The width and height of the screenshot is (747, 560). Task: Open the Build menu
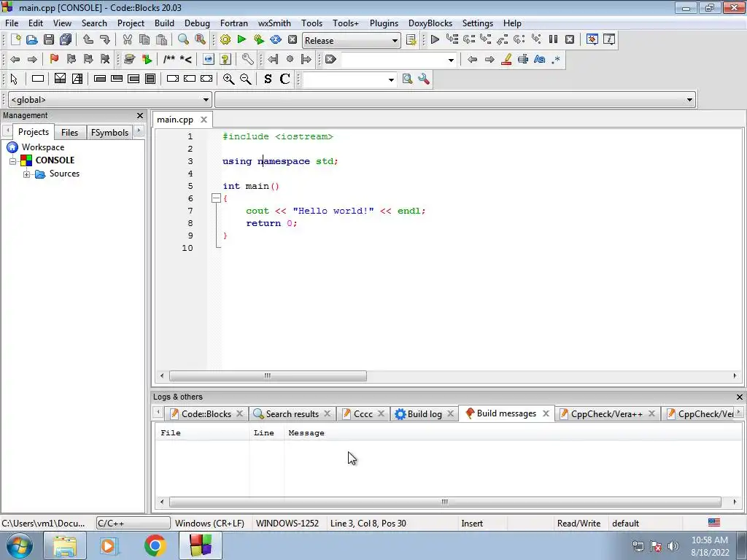click(x=164, y=23)
